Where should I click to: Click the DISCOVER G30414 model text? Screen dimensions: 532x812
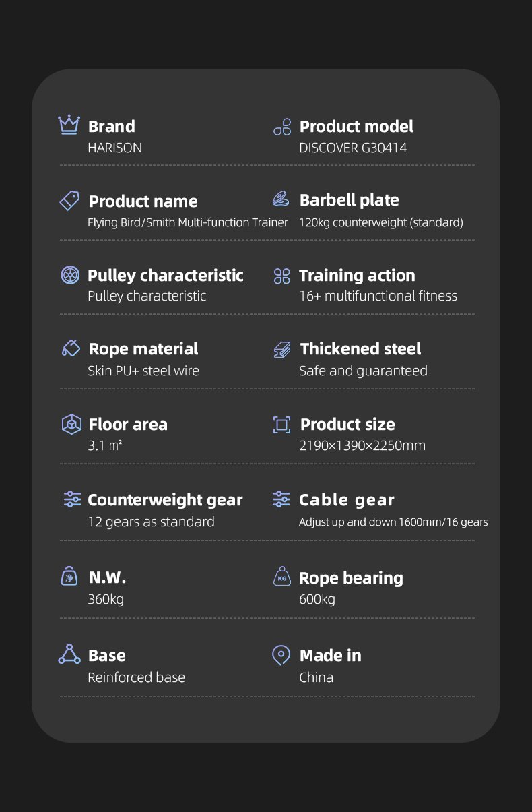click(353, 148)
